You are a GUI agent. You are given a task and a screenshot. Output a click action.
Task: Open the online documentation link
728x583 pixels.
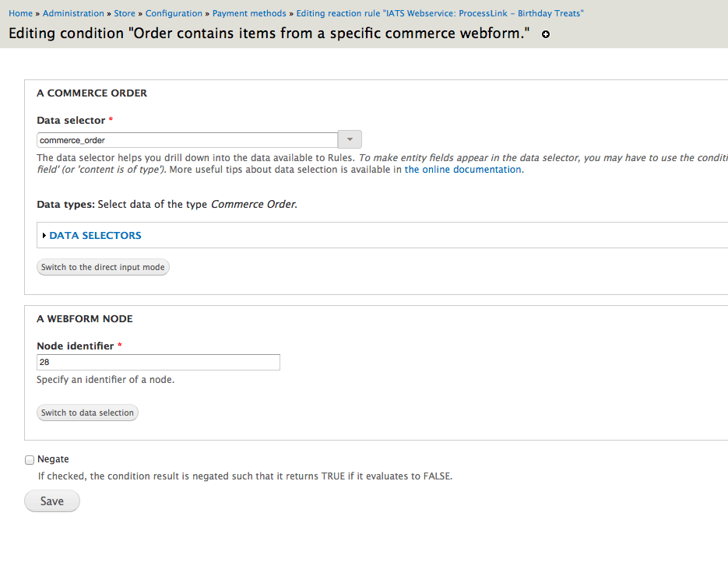tap(462, 169)
